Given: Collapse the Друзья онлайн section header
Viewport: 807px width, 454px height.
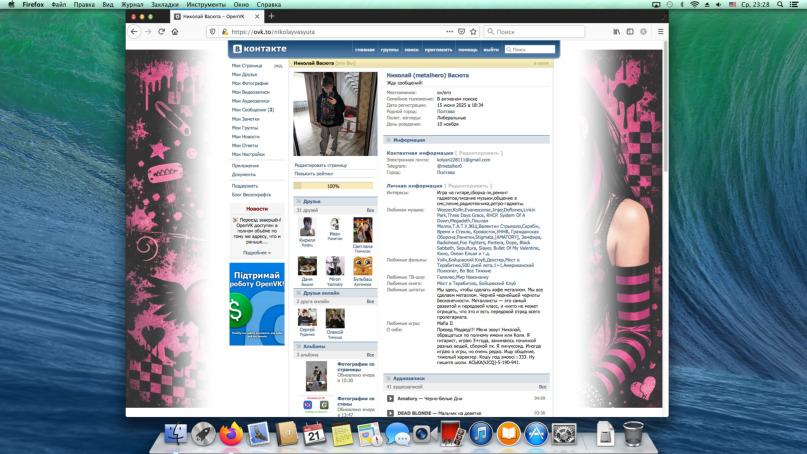Looking at the screenshot, I should 335,293.
